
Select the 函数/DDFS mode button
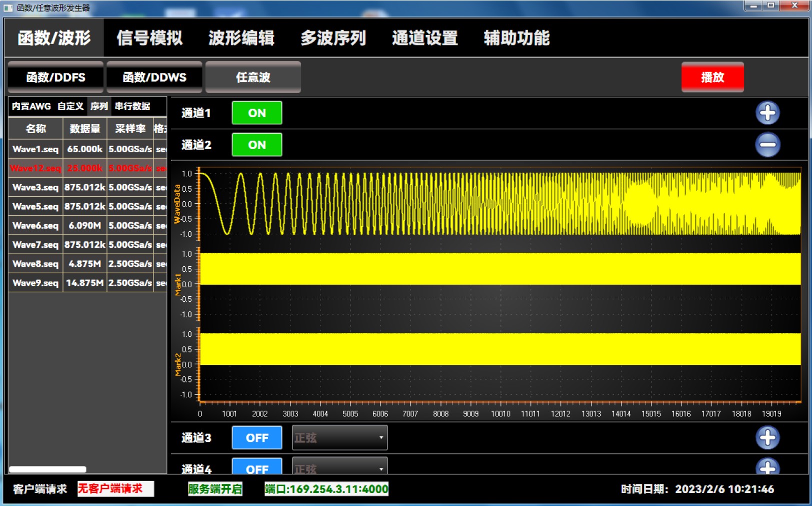coord(55,77)
